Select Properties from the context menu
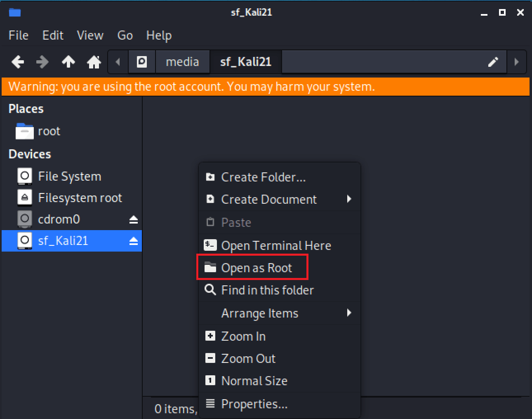 254,404
